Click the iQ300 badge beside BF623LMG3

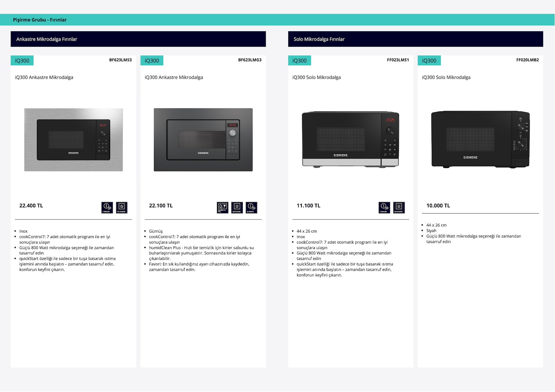coord(152,61)
